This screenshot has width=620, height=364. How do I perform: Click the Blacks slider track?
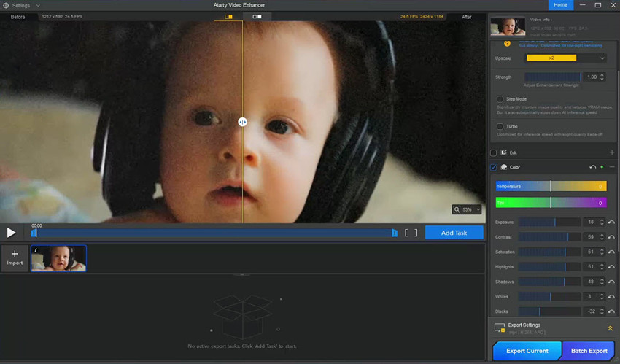pos(549,311)
